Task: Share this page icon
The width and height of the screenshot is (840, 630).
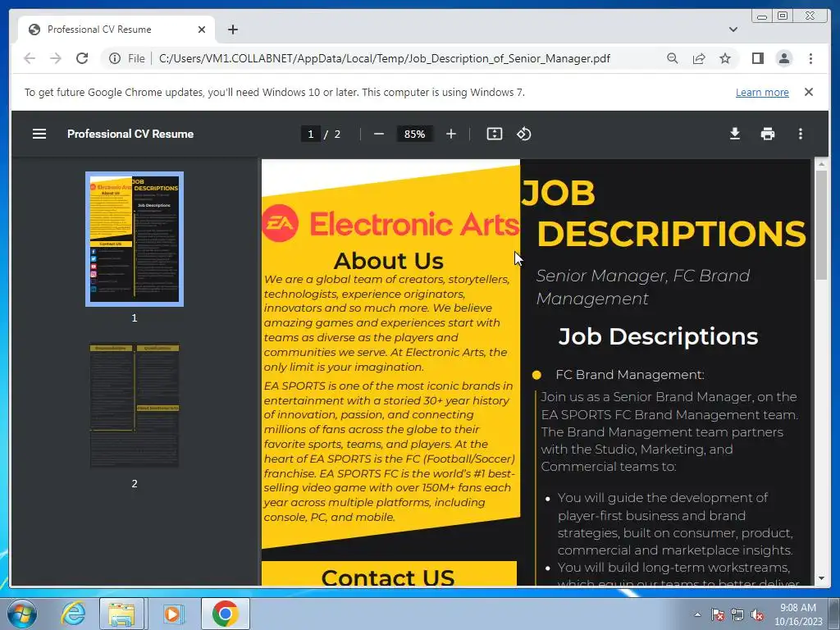Action: point(699,58)
